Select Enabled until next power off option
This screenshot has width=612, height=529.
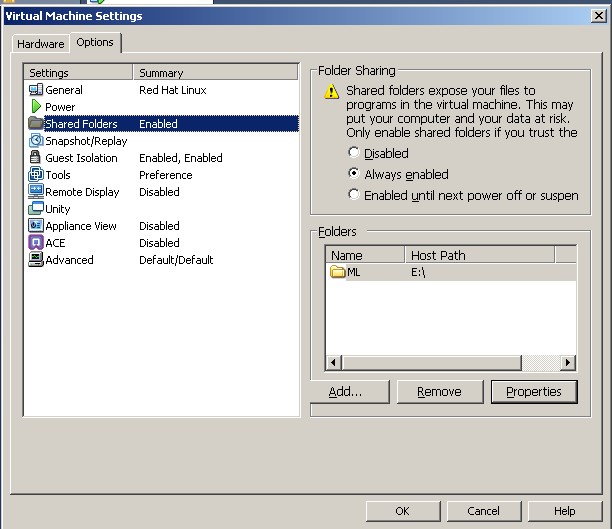point(353,195)
